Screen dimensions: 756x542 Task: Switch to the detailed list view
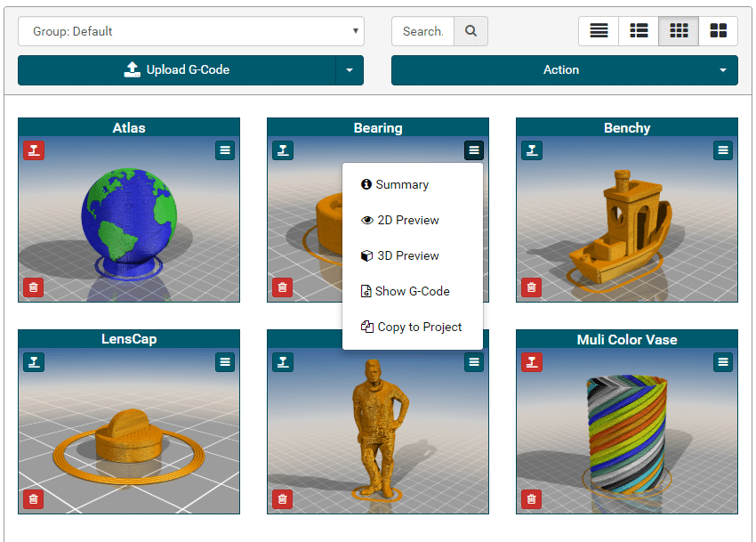coord(639,31)
